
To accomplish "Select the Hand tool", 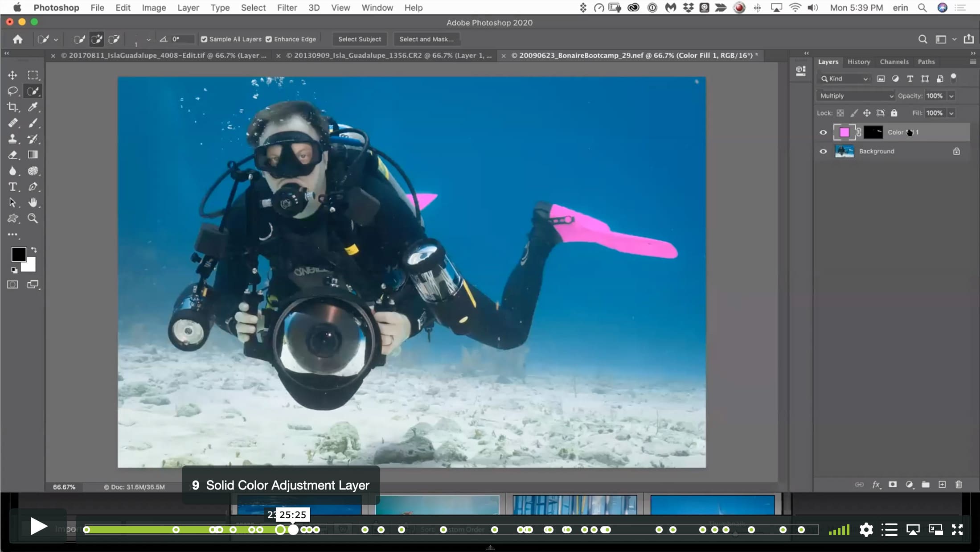I will click(x=33, y=202).
